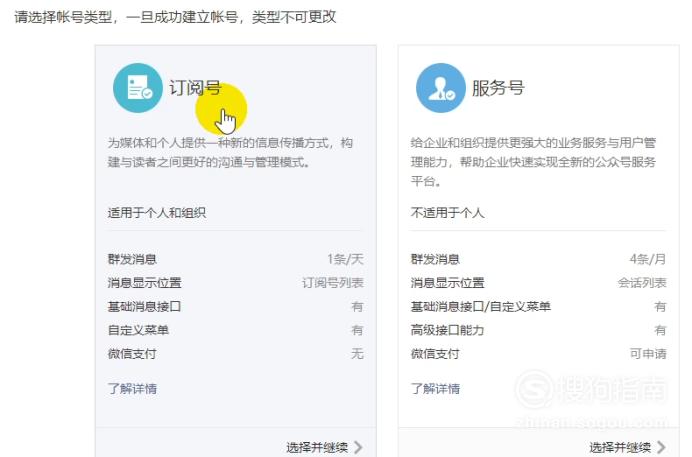Viewport: 692px width, 457px height.
Task: Click 微信支付 row label in 服务号 card
Action: click(435, 353)
